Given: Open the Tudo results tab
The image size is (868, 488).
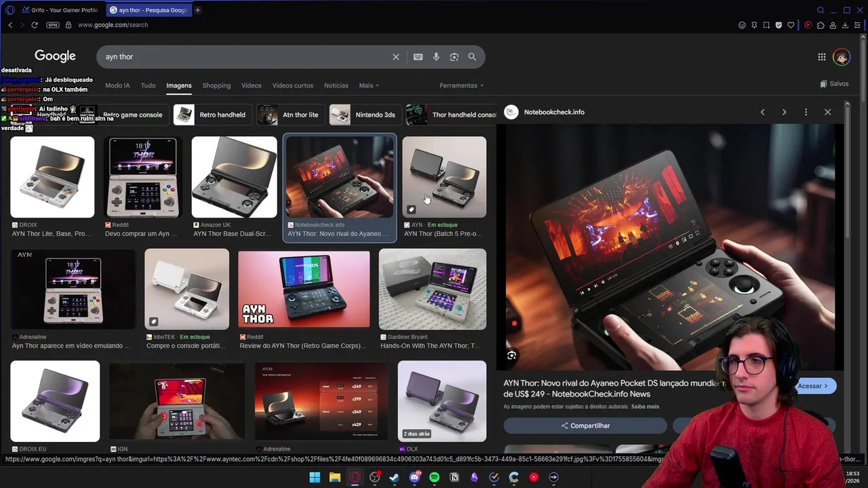Looking at the screenshot, I should 148,85.
